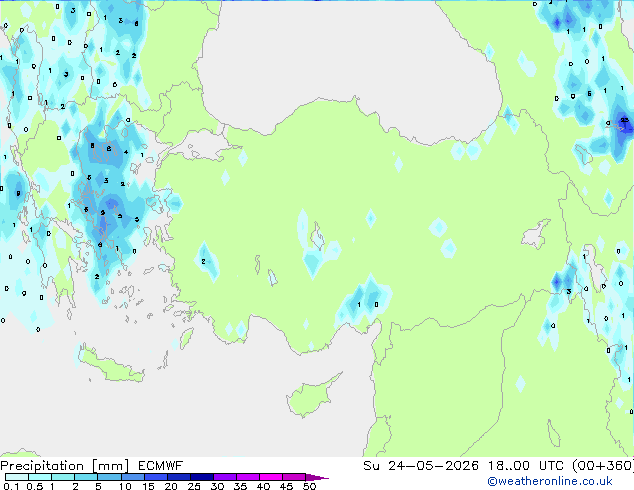Click the 10–15 mm legend color box
This screenshot has height=490, width=634.
(x=132, y=477)
